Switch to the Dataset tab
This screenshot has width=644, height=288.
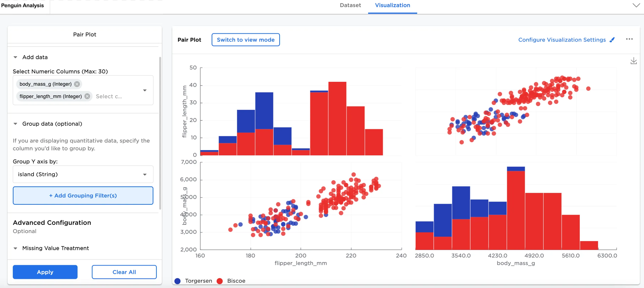[350, 5]
